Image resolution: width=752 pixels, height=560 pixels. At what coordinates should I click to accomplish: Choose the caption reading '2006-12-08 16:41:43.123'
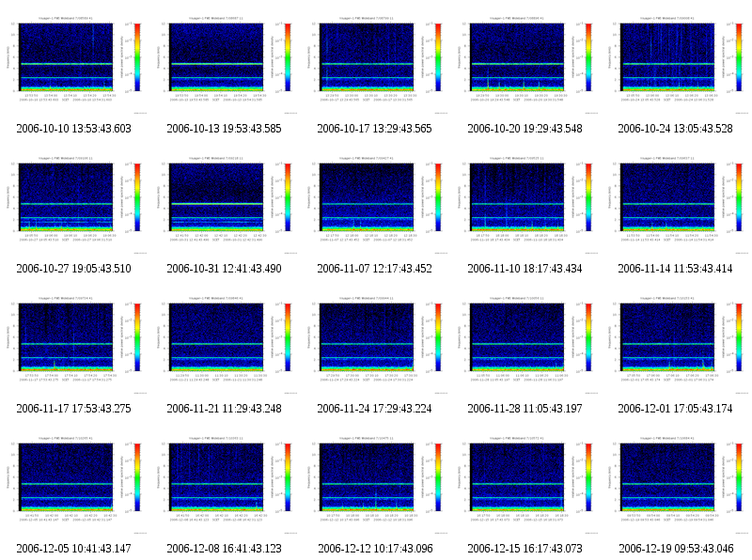(x=224, y=549)
